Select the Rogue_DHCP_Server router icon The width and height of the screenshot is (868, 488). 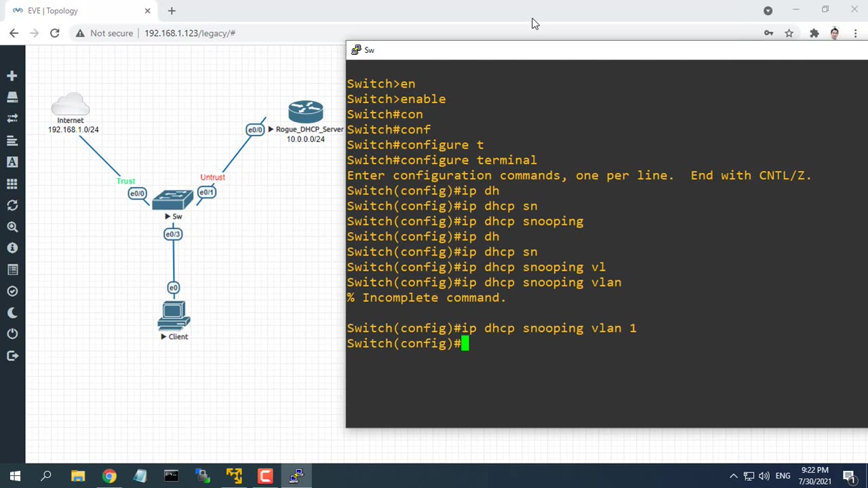pos(305,112)
